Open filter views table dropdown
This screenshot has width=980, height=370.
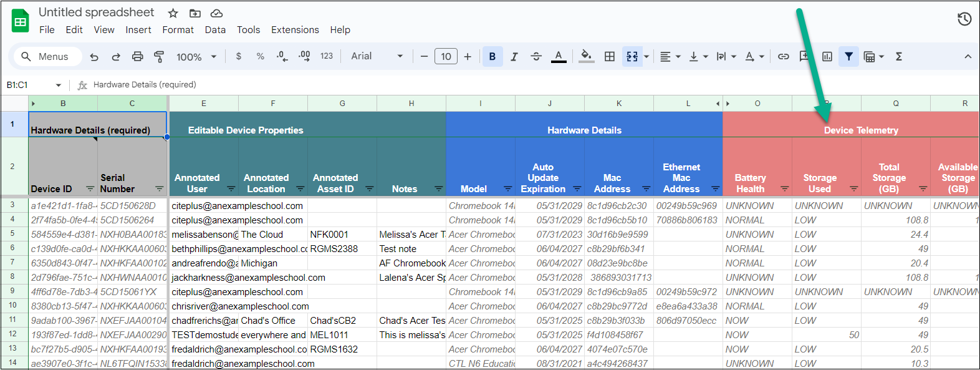(x=874, y=56)
